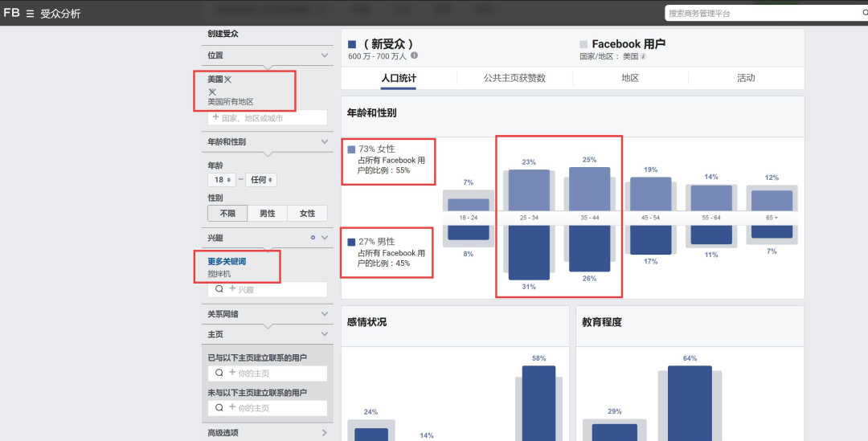Focus the 搜索商务管理平台 search box
The height and width of the screenshot is (441, 868).
coord(764,14)
